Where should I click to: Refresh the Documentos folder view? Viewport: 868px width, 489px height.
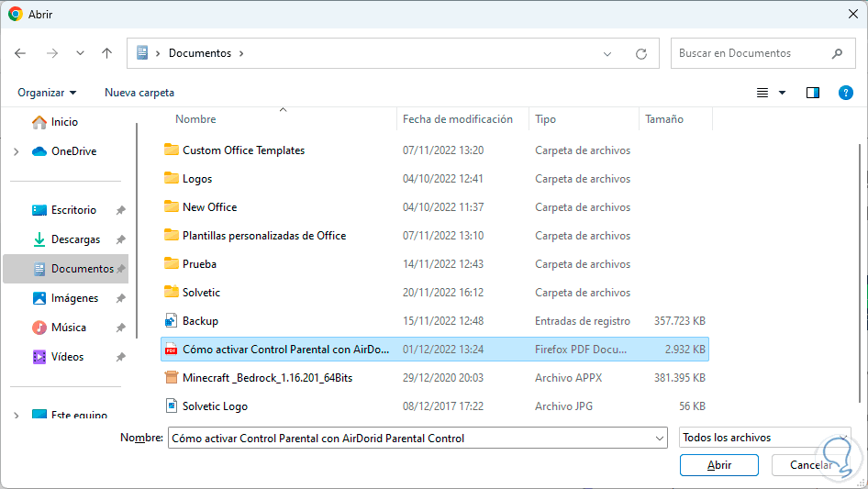pos(641,53)
